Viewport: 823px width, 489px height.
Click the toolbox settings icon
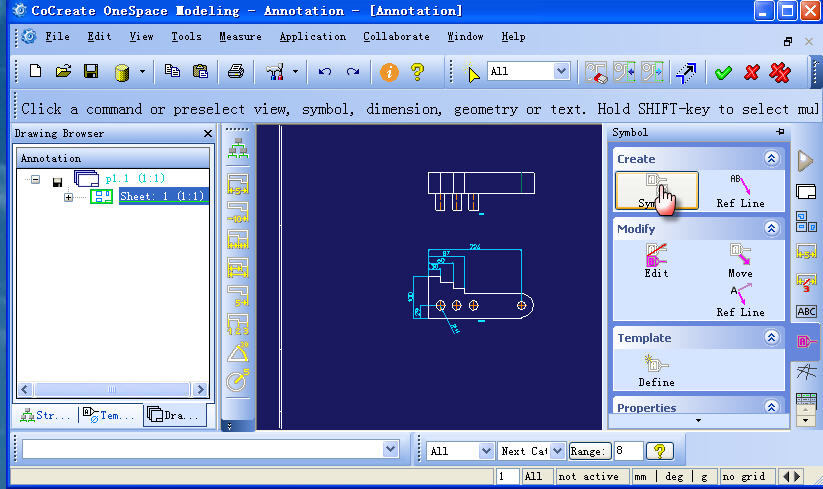275,71
